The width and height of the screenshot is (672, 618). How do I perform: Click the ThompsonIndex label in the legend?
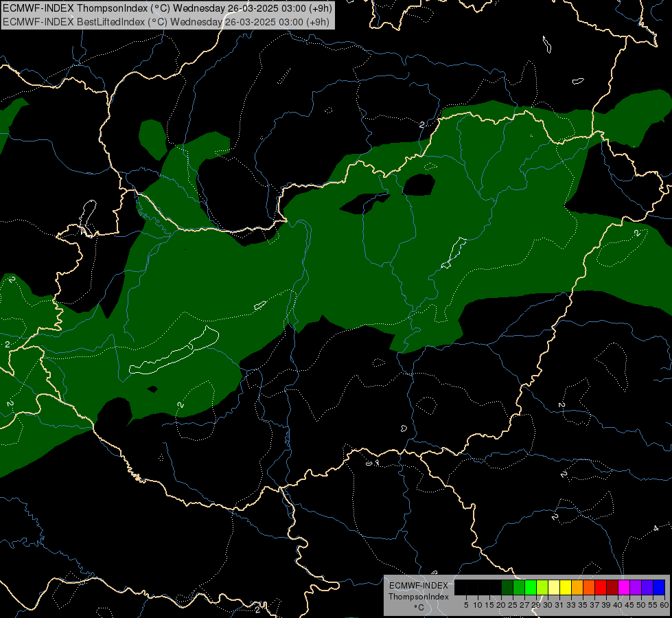419,597
